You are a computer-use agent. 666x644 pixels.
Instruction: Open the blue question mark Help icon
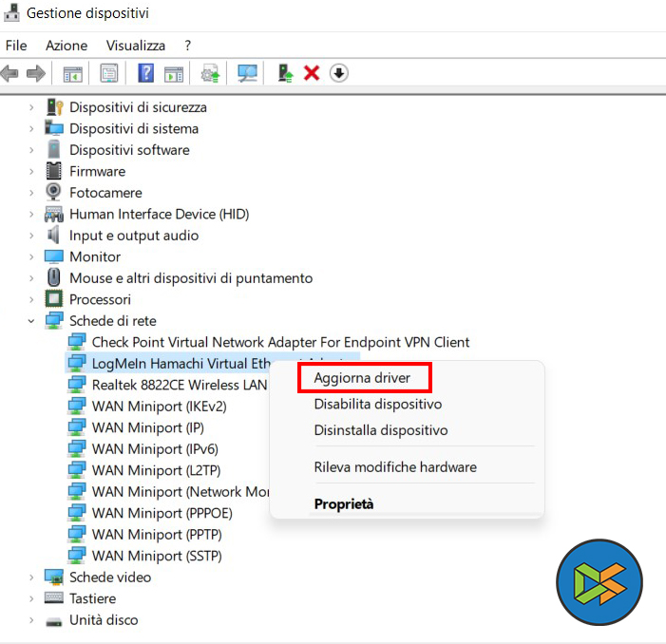[145, 73]
